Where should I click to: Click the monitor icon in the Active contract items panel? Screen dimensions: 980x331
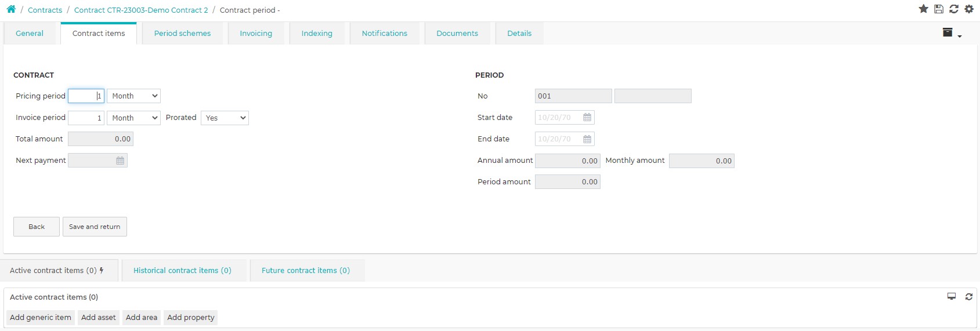click(x=952, y=296)
